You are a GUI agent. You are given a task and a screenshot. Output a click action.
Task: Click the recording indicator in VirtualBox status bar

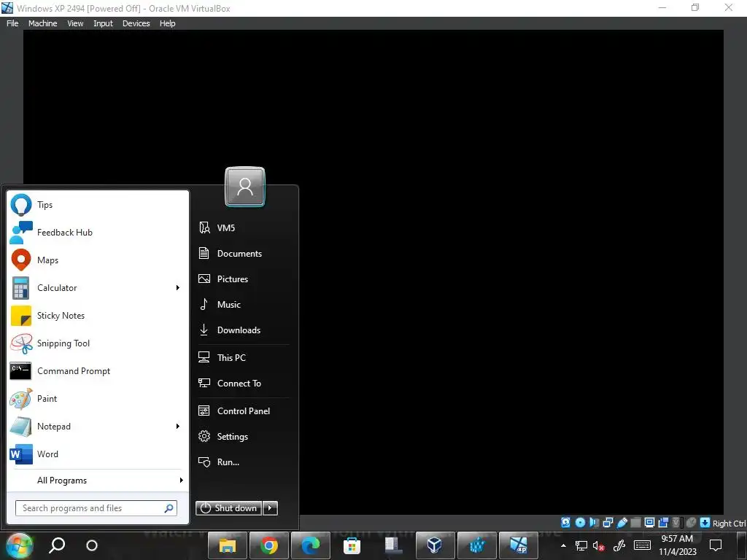[663, 522]
